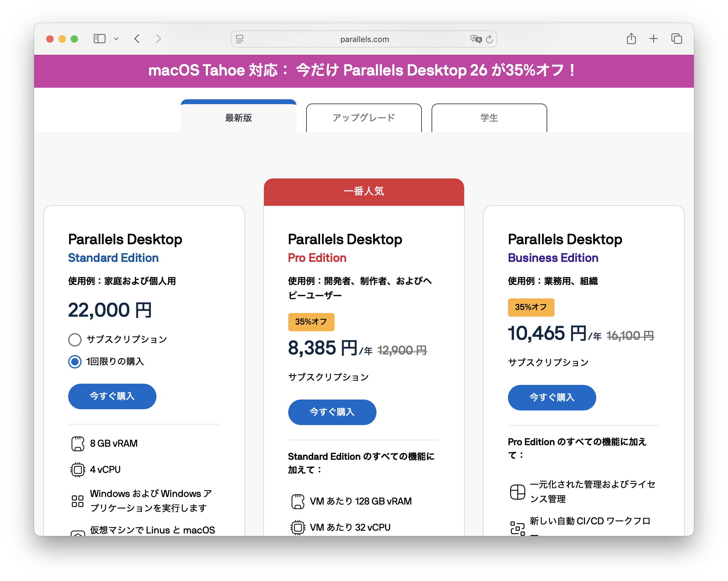Image resolution: width=728 pixels, height=581 pixels.
Task: Click the 8,385 円 price
Action: coord(323,348)
